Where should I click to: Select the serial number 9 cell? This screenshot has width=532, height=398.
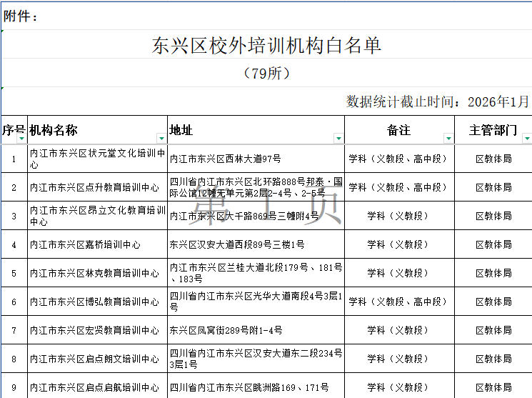tap(14, 386)
